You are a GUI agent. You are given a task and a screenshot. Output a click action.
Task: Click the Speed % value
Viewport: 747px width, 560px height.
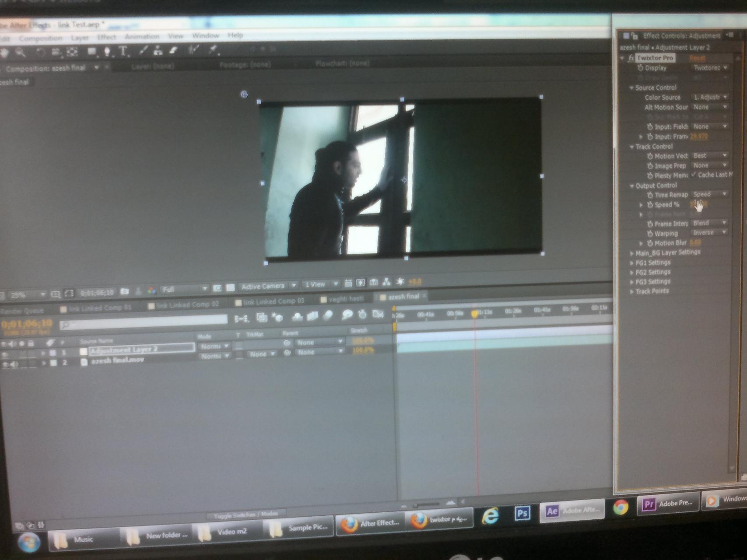(x=698, y=204)
